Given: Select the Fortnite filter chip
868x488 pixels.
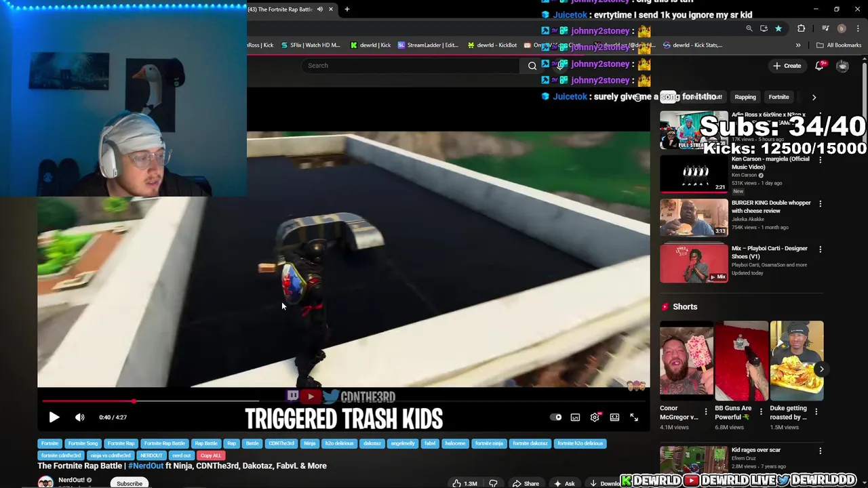Looking at the screenshot, I should [x=778, y=97].
